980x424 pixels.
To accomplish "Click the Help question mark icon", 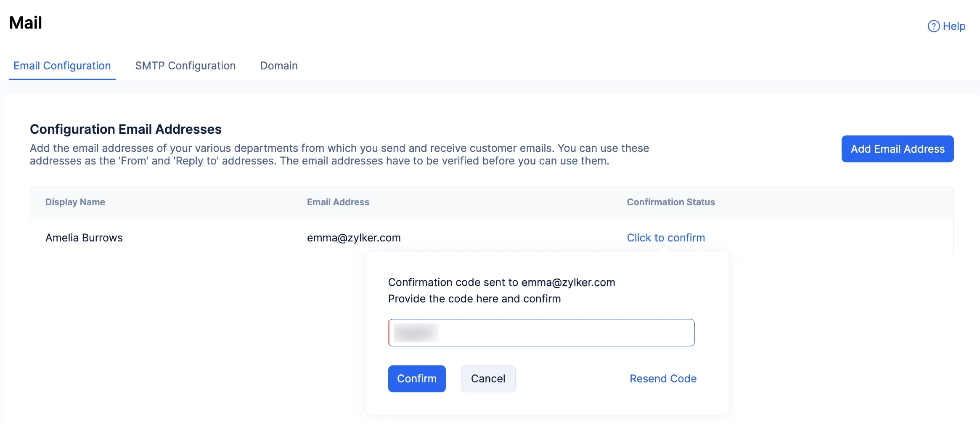I will click(x=933, y=26).
